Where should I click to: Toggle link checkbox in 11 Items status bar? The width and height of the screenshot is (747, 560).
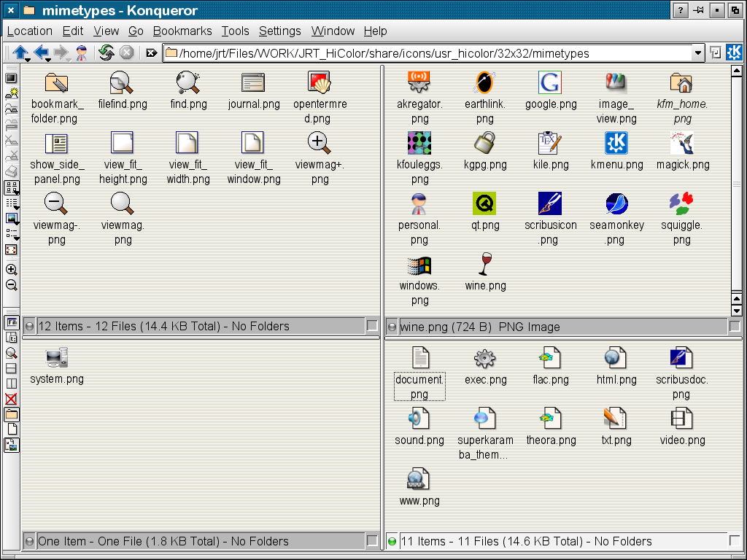[734, 540]
